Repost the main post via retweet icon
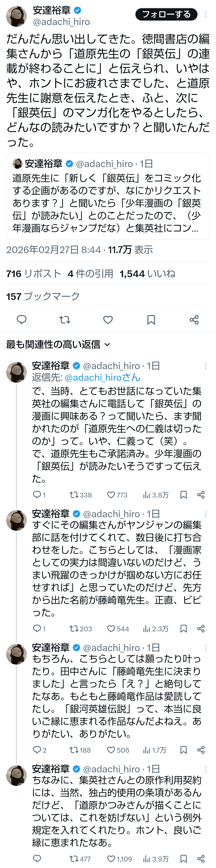 (x=65, y=319)
